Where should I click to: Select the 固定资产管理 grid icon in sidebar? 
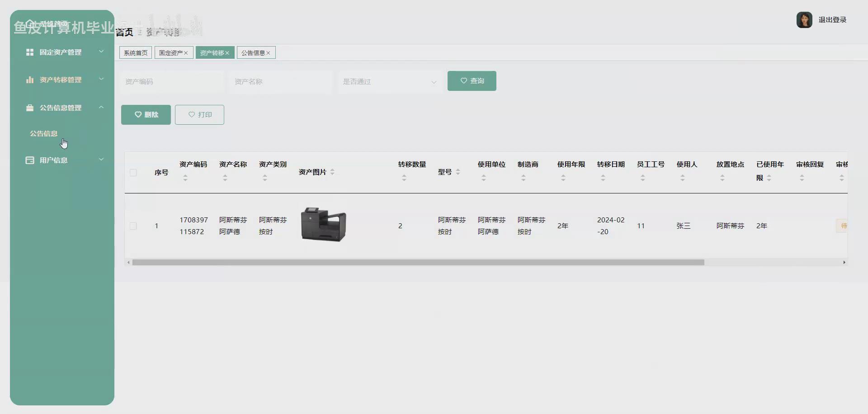click(29, 52)
